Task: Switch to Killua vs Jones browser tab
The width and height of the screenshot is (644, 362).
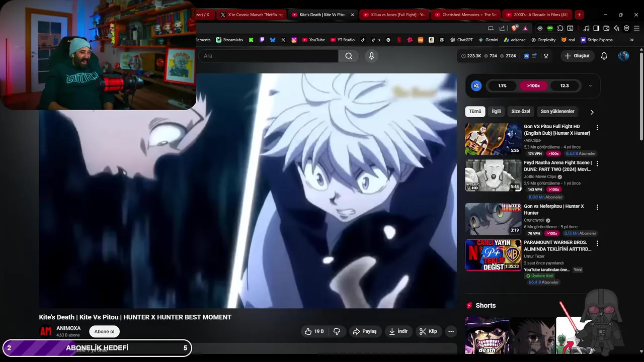Action: [x=394, y=15]
